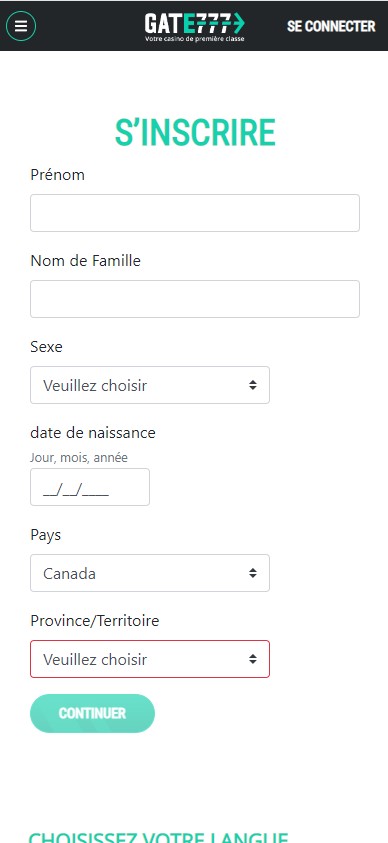Click the date de naissance input

90,487
